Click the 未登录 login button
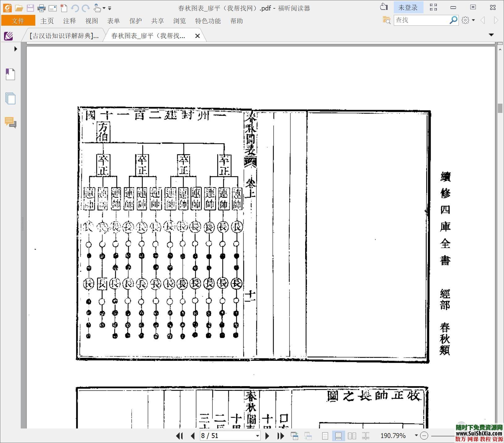Screen dimensions: 504x443 click(x=408, y=8)
